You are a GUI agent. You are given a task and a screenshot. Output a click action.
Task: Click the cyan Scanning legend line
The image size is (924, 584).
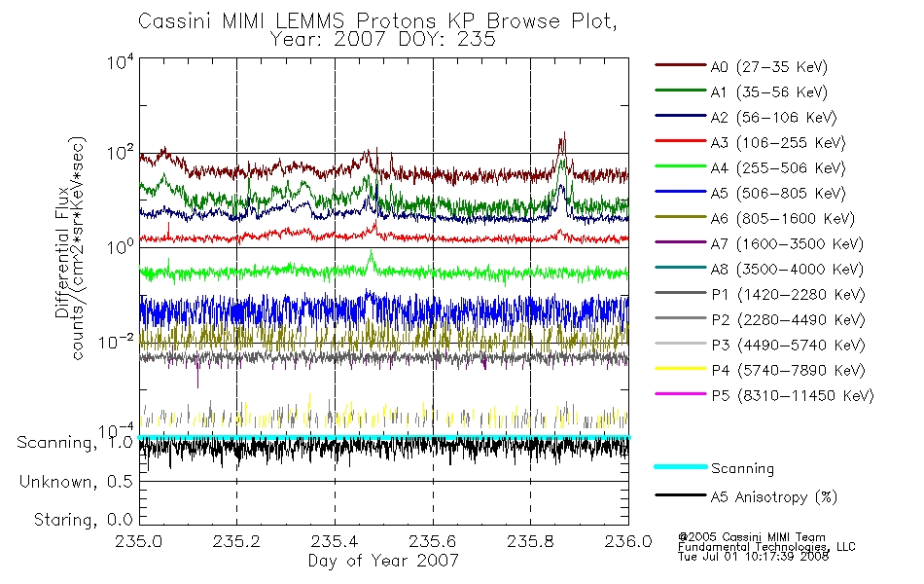click(x=681, y=466)
